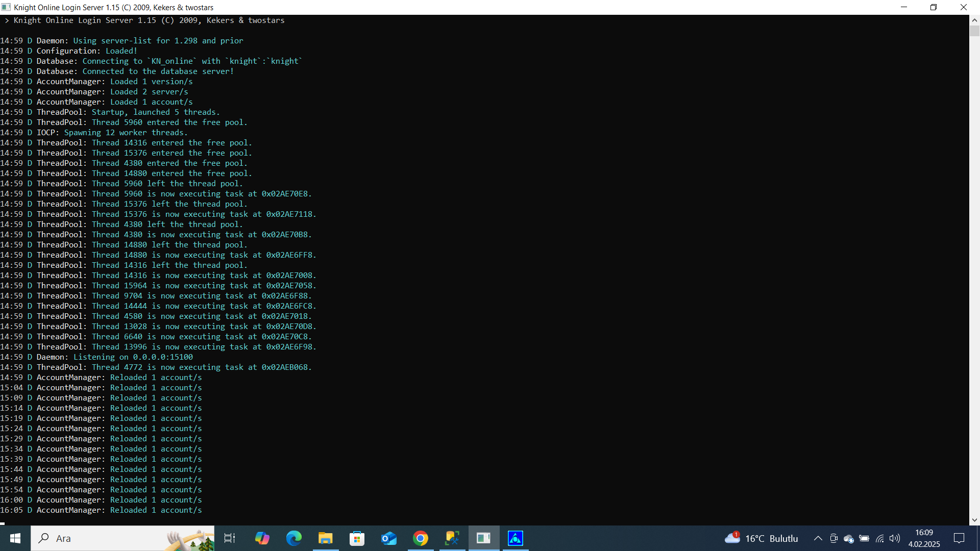Launch Copilot from the taskbar

262,538
